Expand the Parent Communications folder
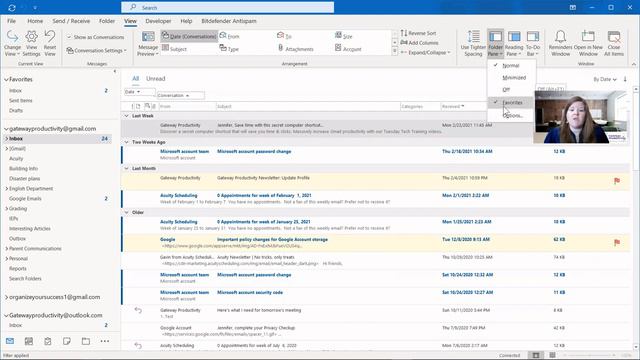Screen dimensions: 640x360 6,249
